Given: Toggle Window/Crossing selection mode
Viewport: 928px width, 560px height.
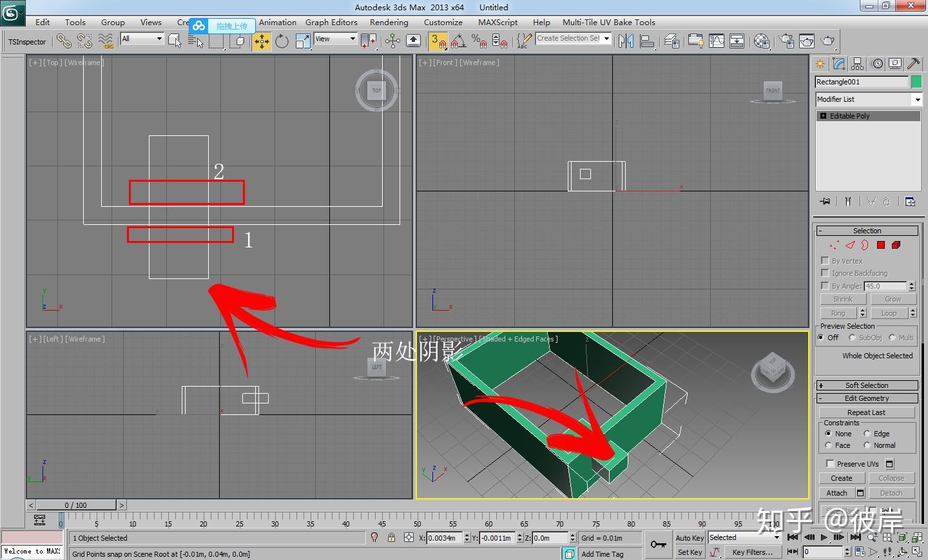Looking at the screenshot, I should click(238, 41).
